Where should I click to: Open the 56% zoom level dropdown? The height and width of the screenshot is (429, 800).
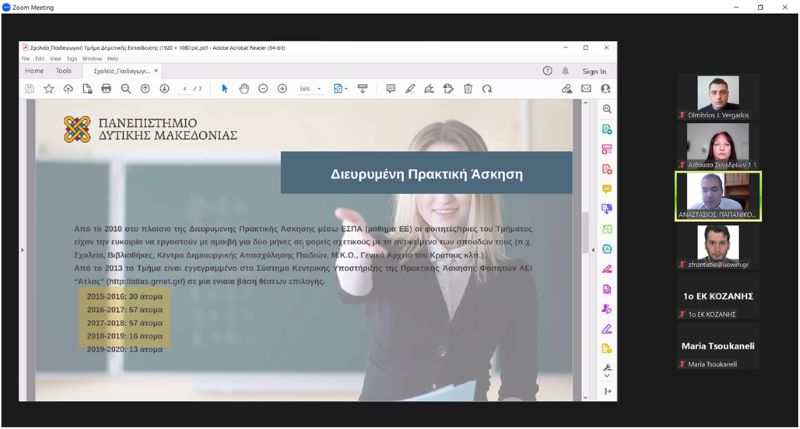310,89
